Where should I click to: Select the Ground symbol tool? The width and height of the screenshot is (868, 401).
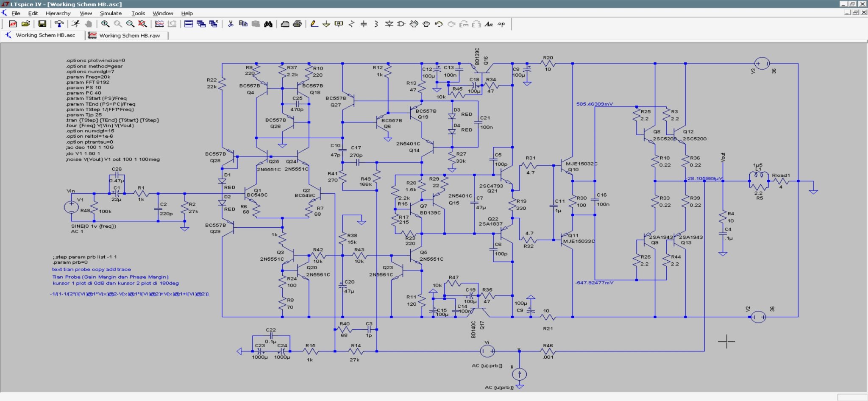(x=326, y=24)
